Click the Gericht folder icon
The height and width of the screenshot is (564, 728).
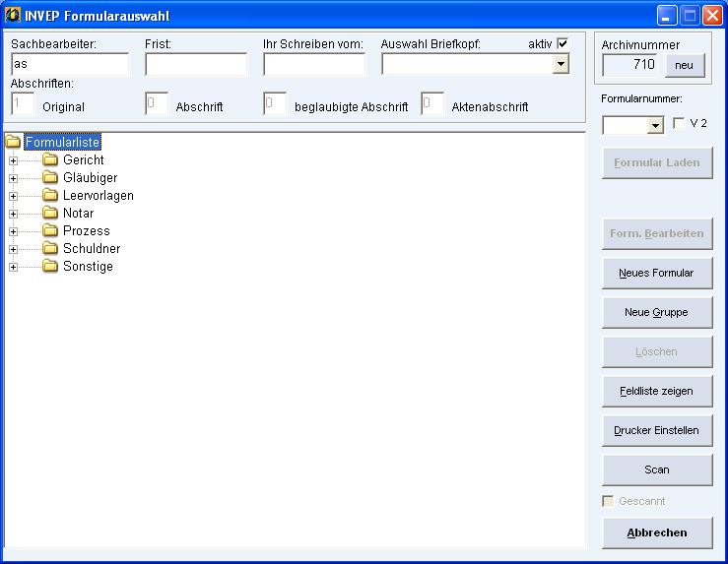[50, 160]
